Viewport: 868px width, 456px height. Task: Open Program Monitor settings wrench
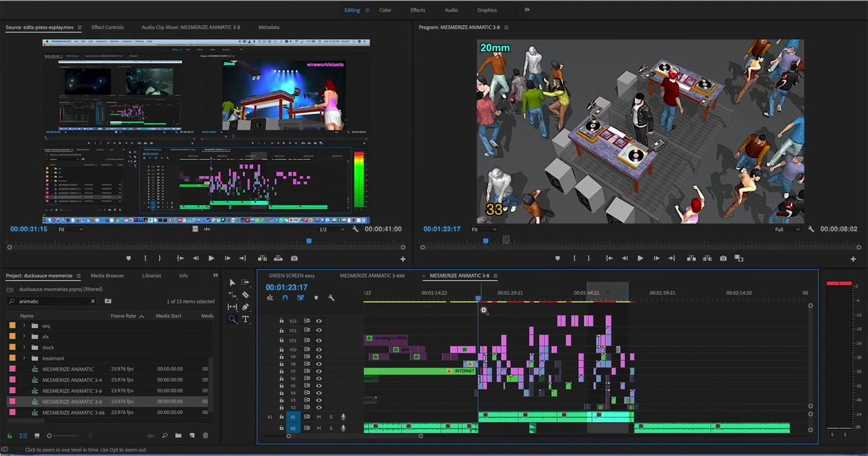click(812, 229)
